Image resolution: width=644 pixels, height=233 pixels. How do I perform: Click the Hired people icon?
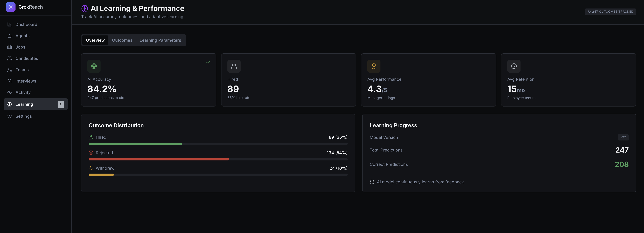234,66
